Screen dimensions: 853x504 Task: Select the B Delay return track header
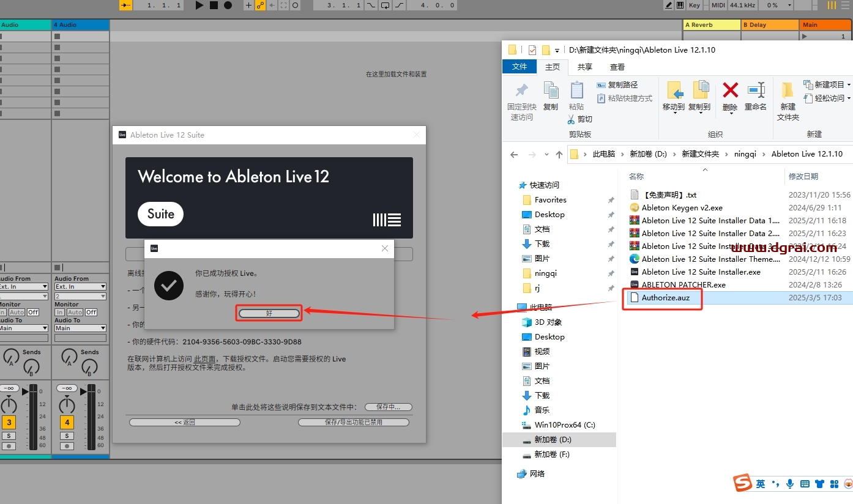(770, 25)
